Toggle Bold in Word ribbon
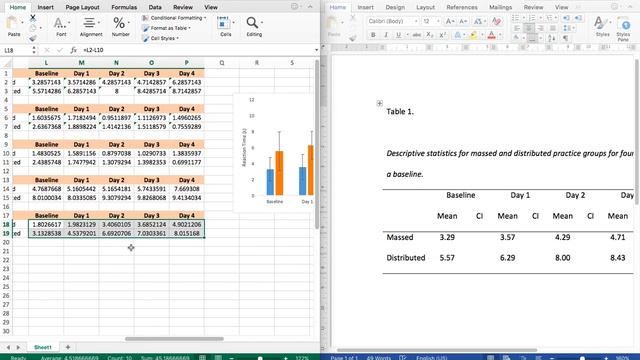The height and width of the screenshot is (360, 640). pyautogui.click(x=373, y=35)
